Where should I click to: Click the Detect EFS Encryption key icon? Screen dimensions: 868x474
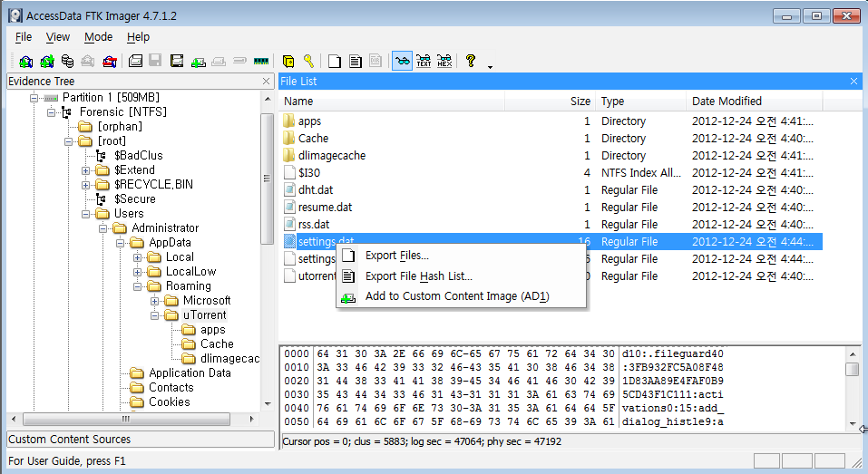308,61
